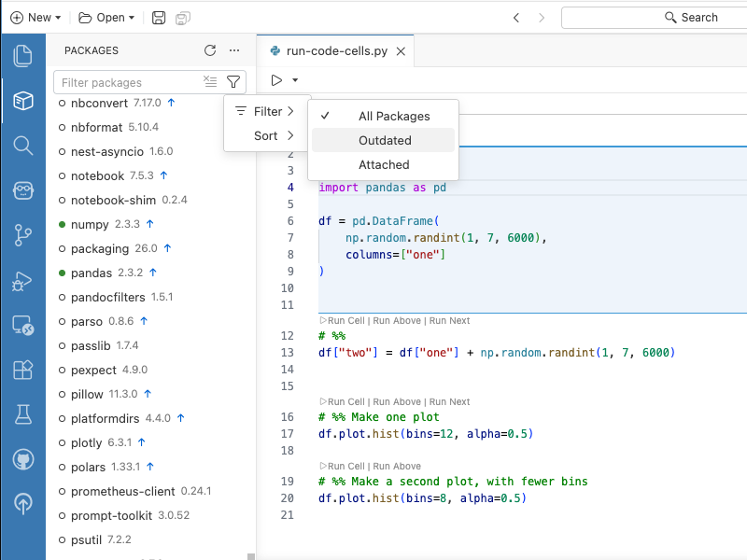This screenshot has height=560, width=747.
Task: Update platformdirs via its up arrow
Action: [180, 417]
